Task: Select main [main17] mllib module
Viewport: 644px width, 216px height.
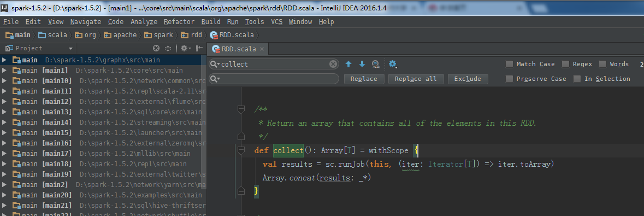Action: coord(103,154)
